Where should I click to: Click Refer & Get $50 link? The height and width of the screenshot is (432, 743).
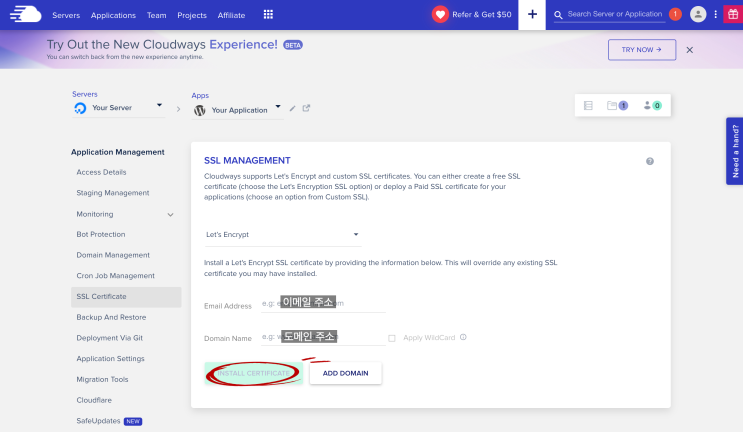pyautogui.click(x=481, y=15)
